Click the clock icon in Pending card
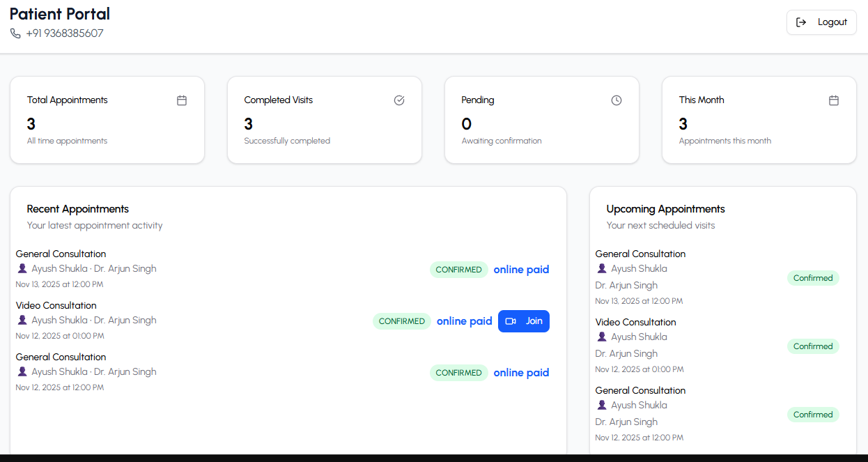Viewport: 868px width, 462px height. (617, 100)
